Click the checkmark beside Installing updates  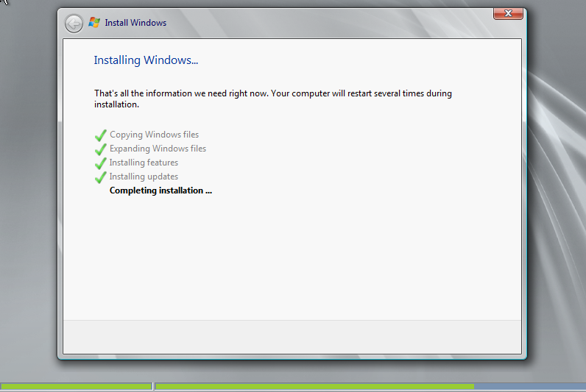[x=101, y=177]
